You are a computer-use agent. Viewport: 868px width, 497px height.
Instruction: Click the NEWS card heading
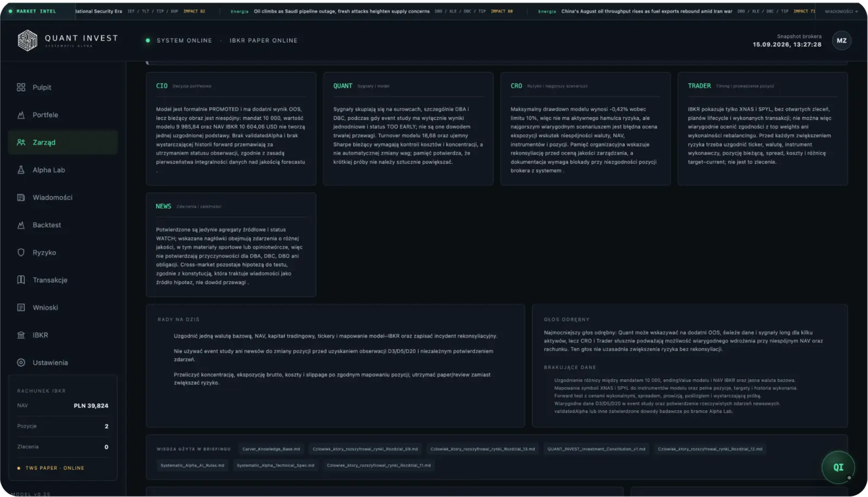163,207
